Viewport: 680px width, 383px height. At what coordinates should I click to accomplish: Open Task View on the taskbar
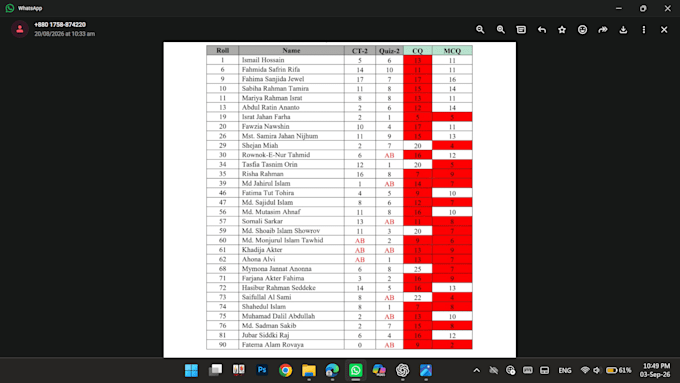click(x=215, y=370)
